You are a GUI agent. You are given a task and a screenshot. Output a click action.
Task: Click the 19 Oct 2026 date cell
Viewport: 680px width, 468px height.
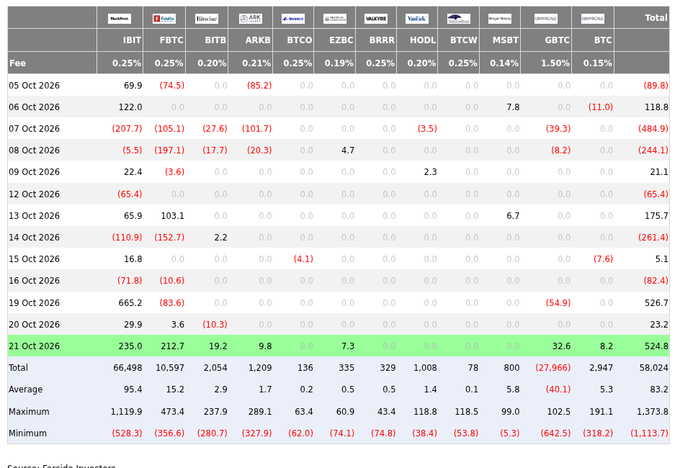click(x=34, y=303)
